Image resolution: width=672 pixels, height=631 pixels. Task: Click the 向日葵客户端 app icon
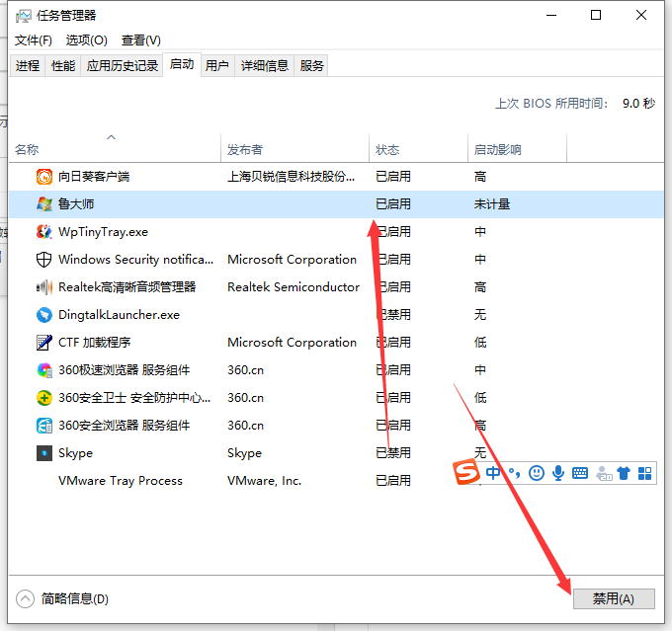44,177
